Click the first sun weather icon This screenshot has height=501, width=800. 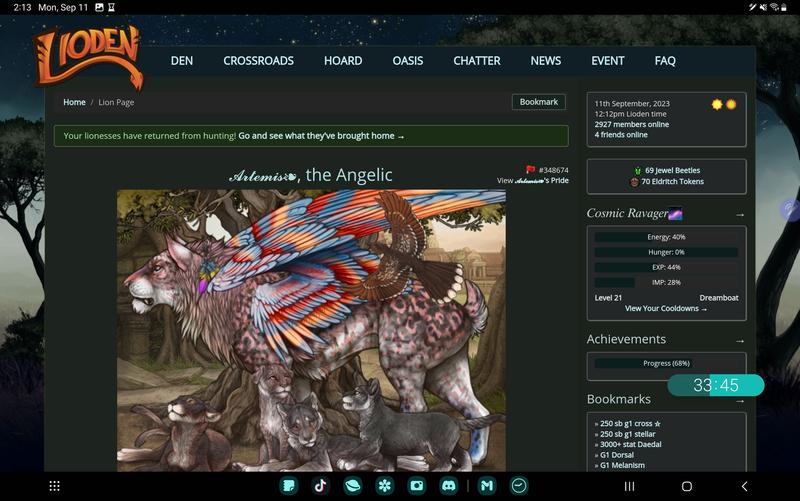click(717, 104)
